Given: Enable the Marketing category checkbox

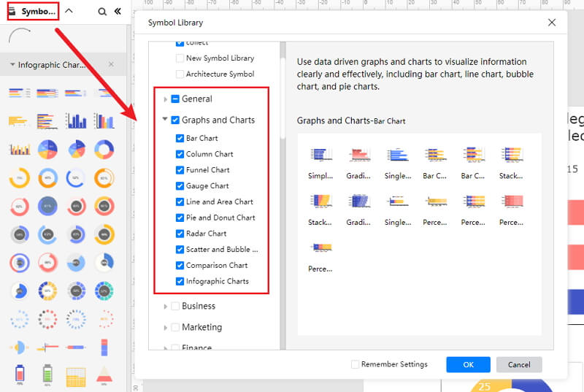Looking at the screenshot, I should [175, 327].
